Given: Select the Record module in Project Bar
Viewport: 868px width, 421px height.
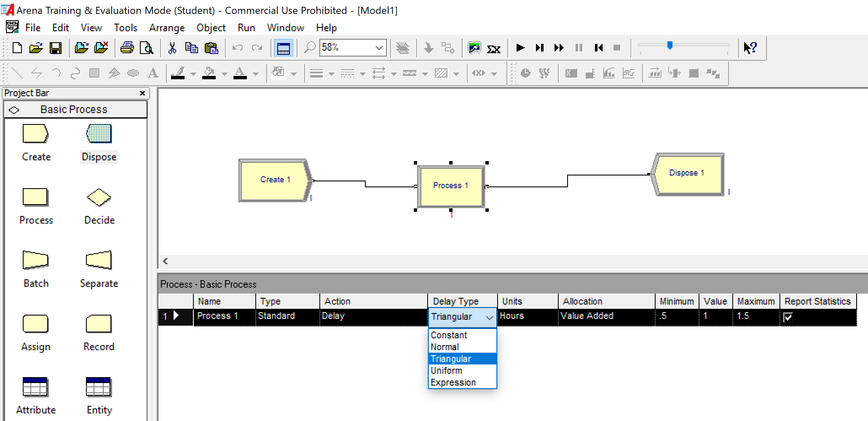Looking at the screenshot, I should 99,333.
